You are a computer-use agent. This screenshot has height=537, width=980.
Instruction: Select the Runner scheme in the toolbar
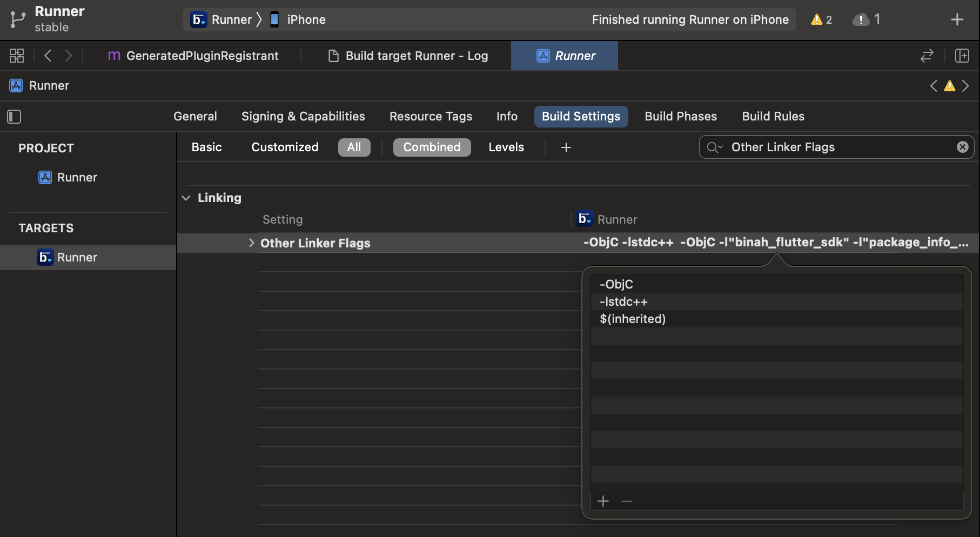(221, 19)
